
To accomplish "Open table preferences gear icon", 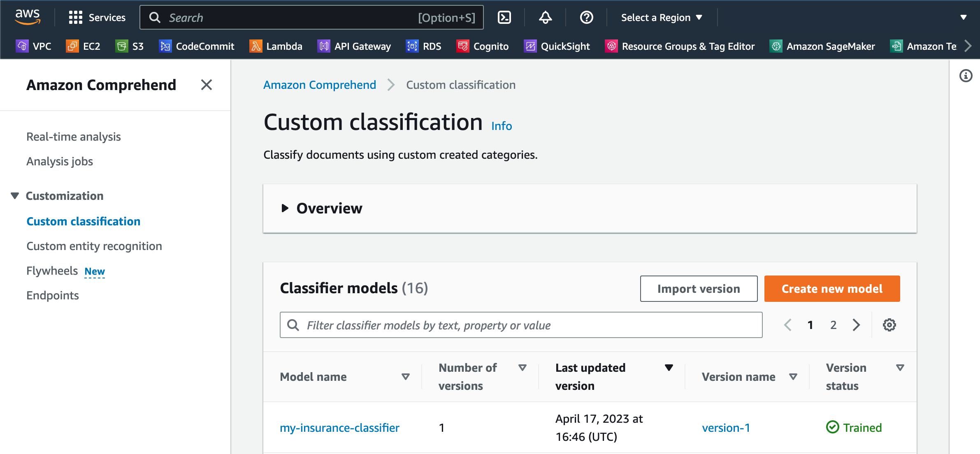I will point(889,325).
